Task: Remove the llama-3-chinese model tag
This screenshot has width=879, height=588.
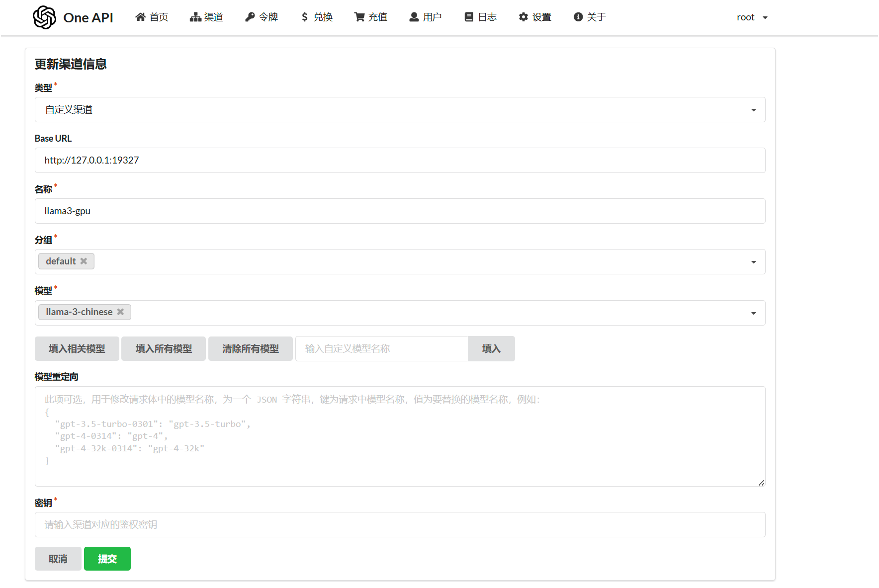Action: (120, 312)
